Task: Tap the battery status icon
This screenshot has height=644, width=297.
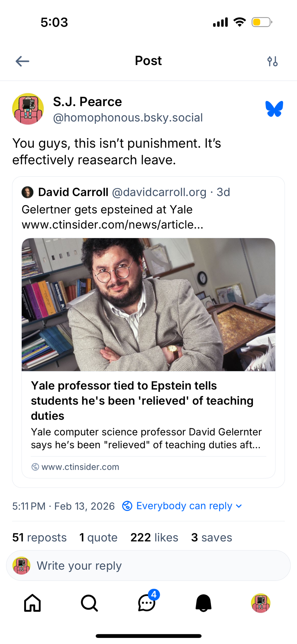Action: pyautogui.click(x=262, y=22)
